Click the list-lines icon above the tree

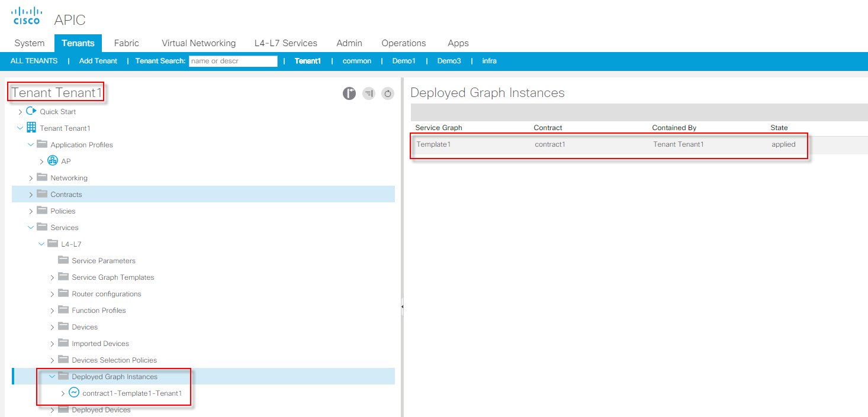(x=369, y=93)
